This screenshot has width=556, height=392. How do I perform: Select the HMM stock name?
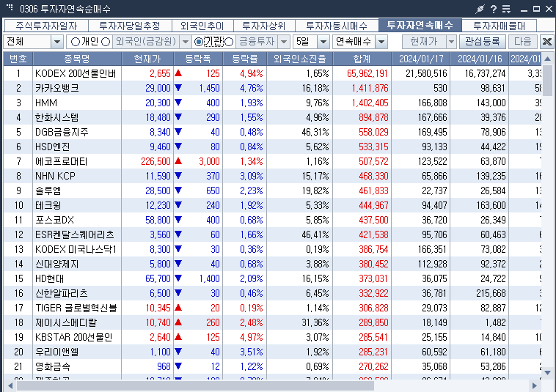46,103
